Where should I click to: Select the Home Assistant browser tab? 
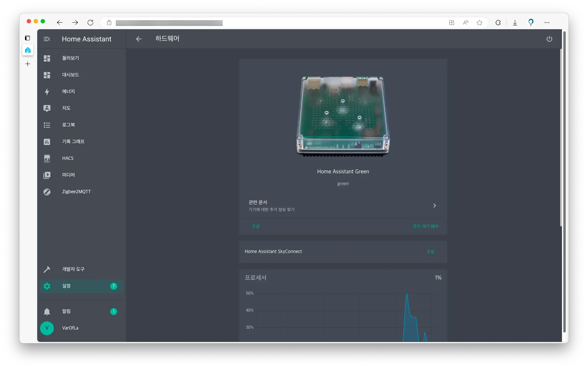coord(28,50)
